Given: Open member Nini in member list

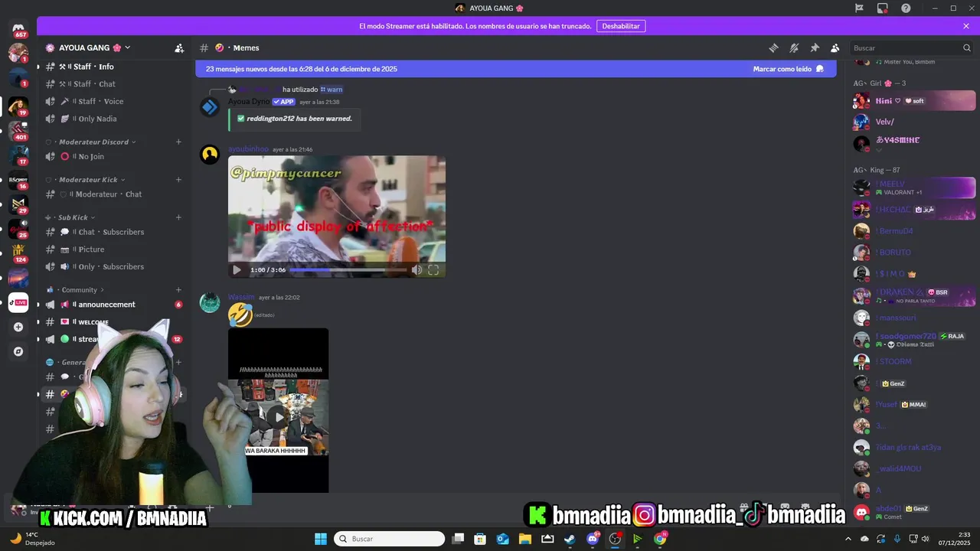Looking at the screenshot, I should (914, 101).
